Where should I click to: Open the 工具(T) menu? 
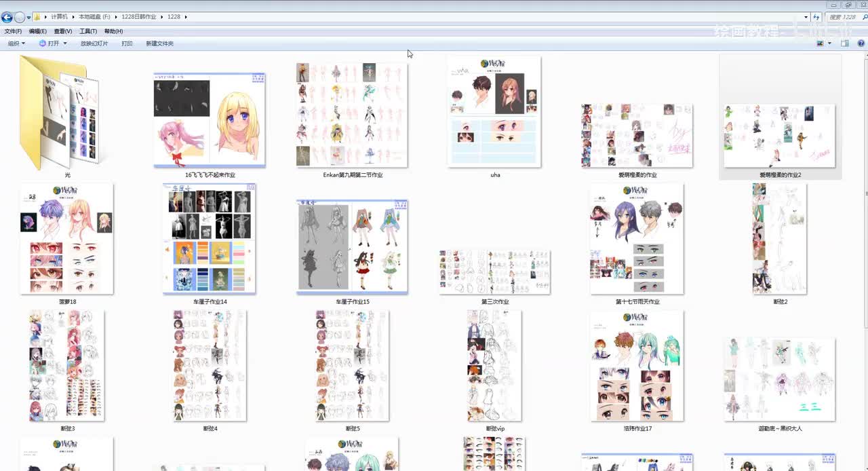[88, 31]
